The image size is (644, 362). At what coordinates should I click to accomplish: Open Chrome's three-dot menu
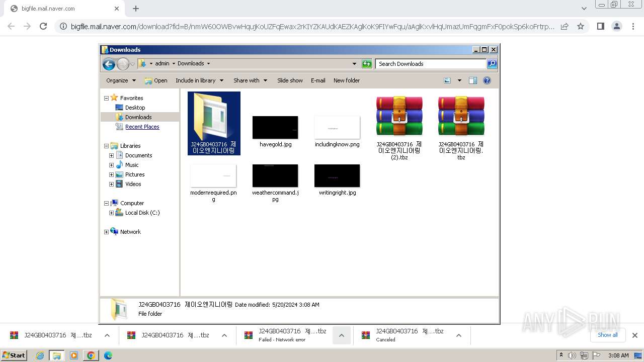pos(633,26)
